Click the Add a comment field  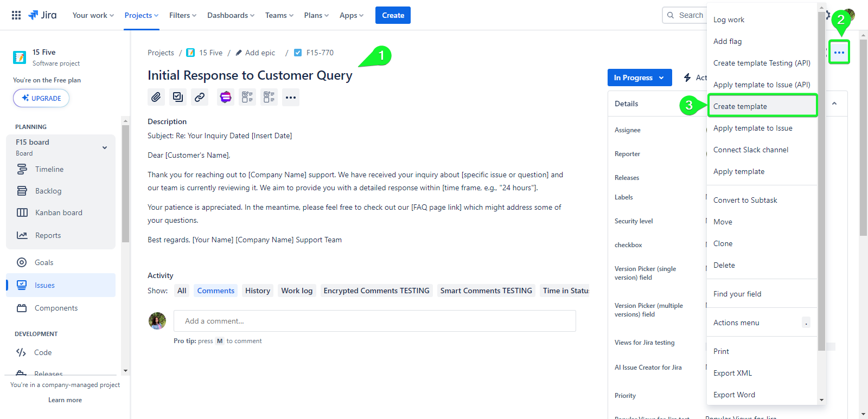(374, 321)
